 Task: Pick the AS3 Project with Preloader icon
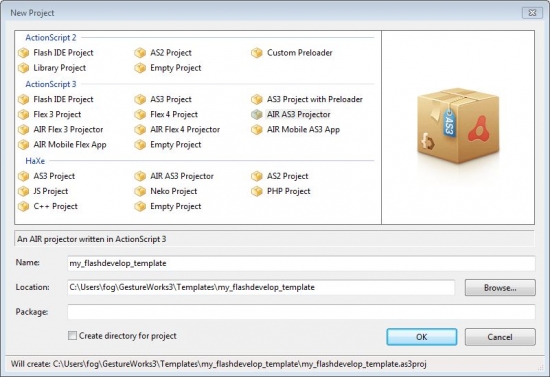(x=257, y=99)
